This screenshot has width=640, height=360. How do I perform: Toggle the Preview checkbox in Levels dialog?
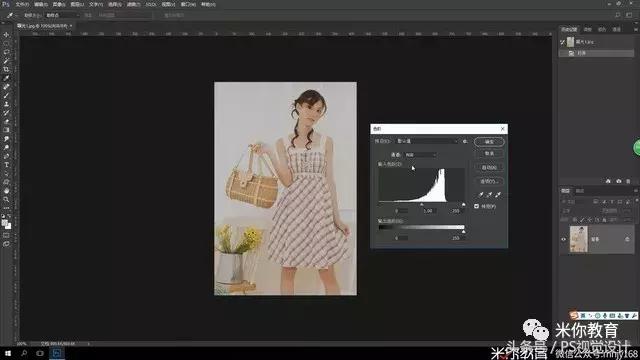[x=476, y=207]
